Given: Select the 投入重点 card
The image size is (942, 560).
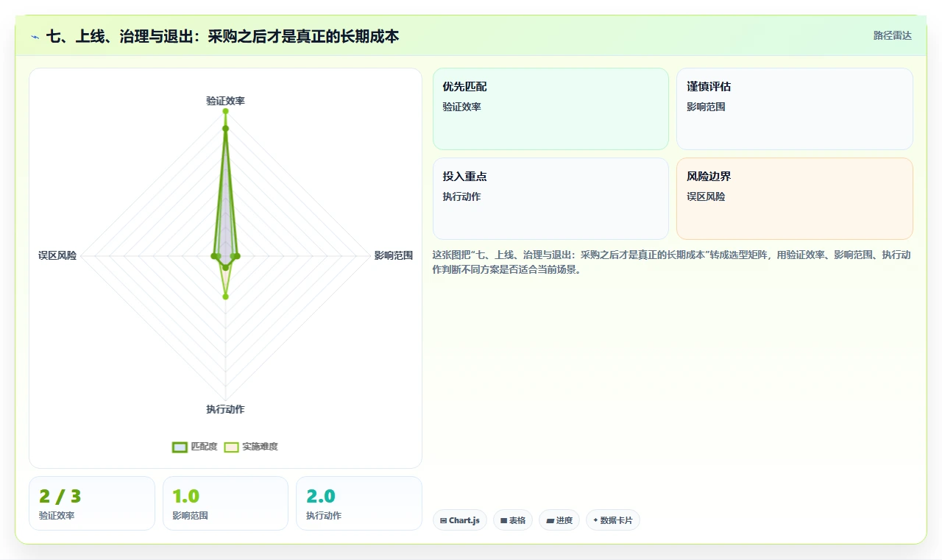Looking at the screenshot, I should (x=550, y=199).
